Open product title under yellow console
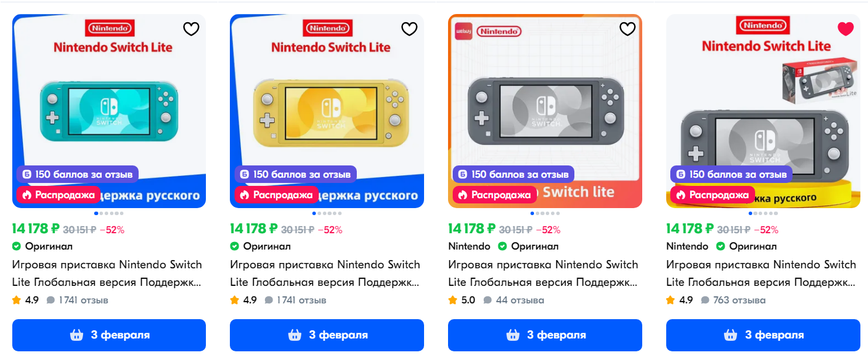The width and height of the screenshot is (868, 363). click(x=325, y=274)
